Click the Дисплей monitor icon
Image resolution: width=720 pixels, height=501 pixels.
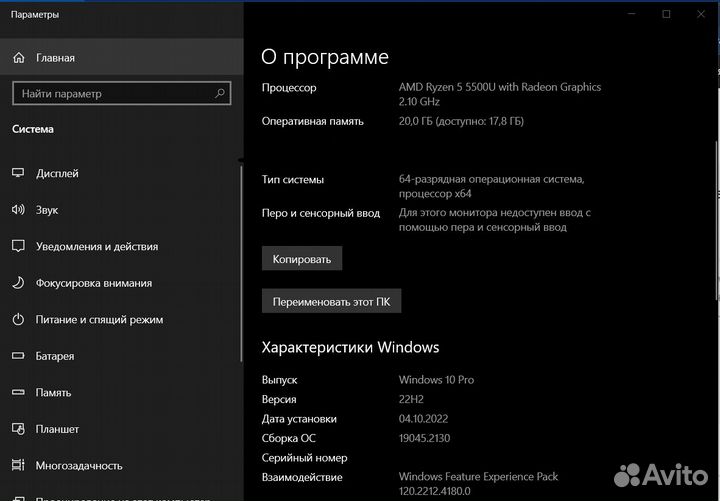pos(18,173)
